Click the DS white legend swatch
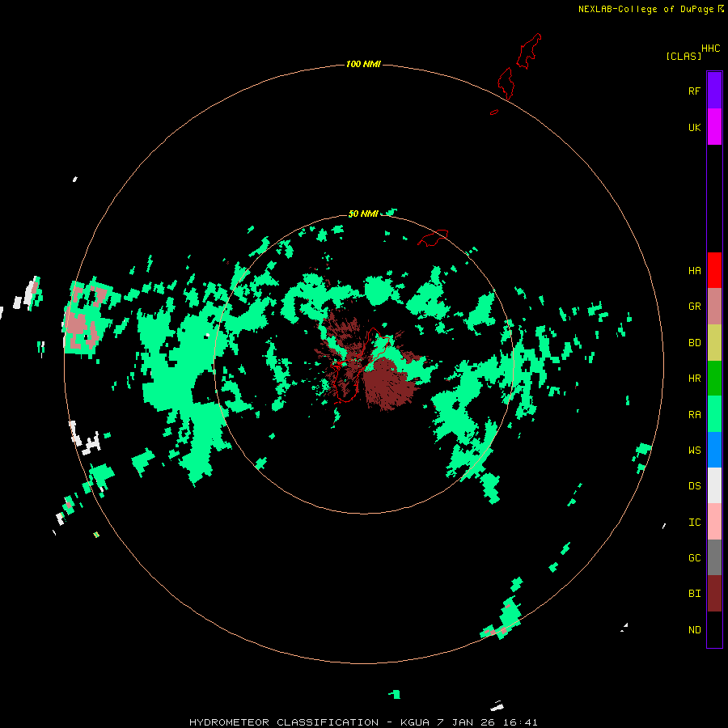This screenshot has height=728, width=728. [x=714, y=485]
